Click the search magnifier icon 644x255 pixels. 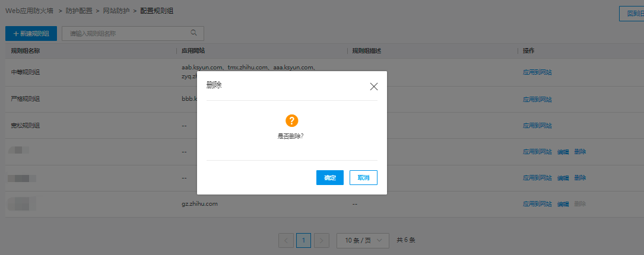coord(194,33)
